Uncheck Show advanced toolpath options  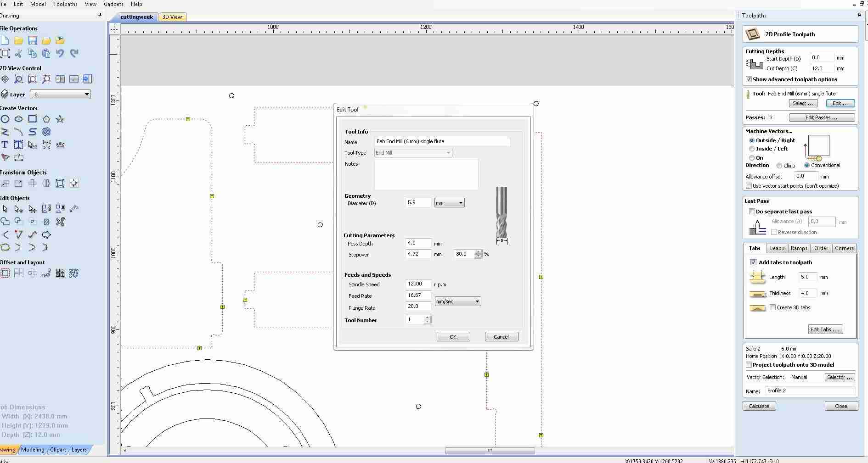tap(749, 79)
